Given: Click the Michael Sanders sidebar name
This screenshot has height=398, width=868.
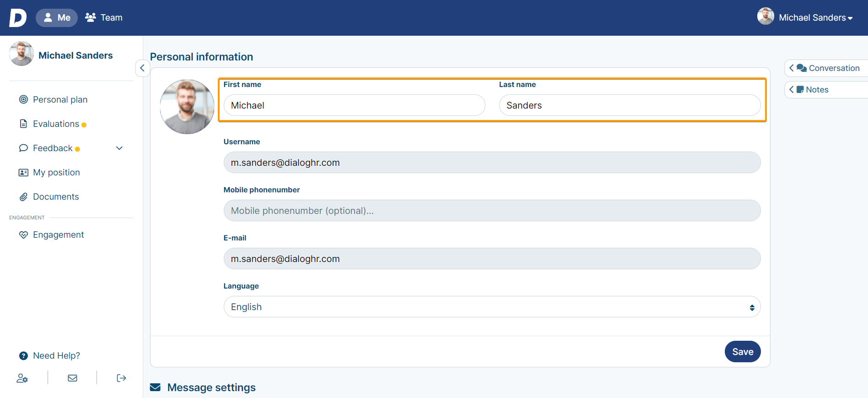Looking at the screenshot, I should (x=75, y=55).
